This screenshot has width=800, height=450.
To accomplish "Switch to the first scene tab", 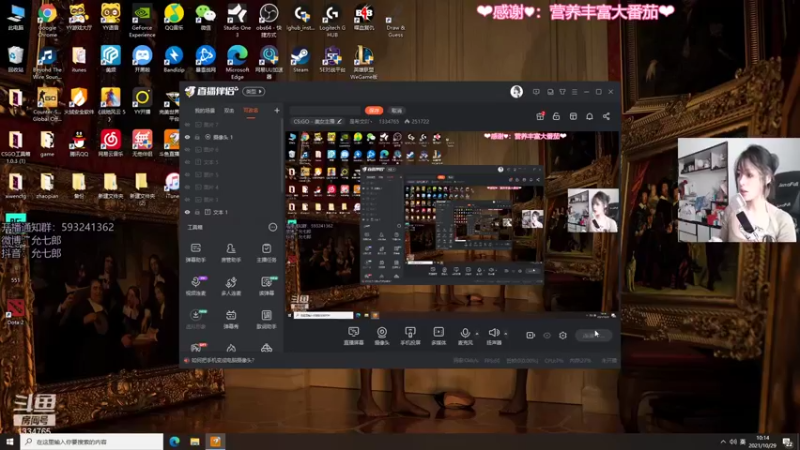I will (x=205, y=111).
